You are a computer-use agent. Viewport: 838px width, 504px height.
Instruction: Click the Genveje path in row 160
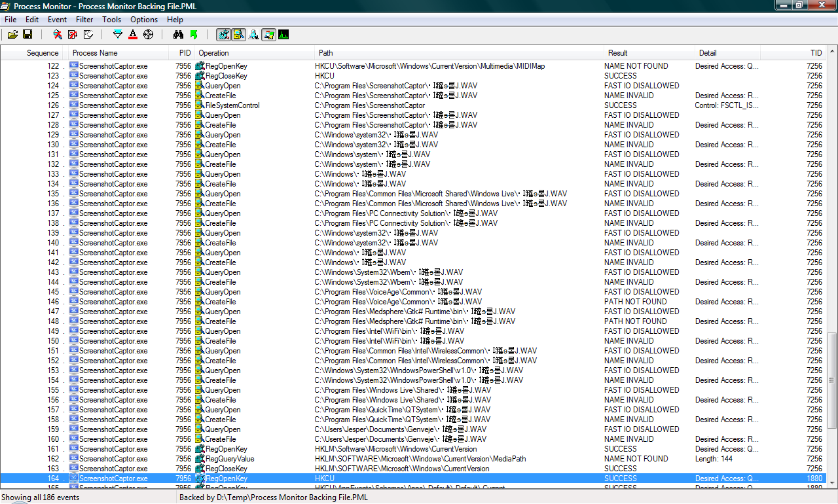coord(401,439)
